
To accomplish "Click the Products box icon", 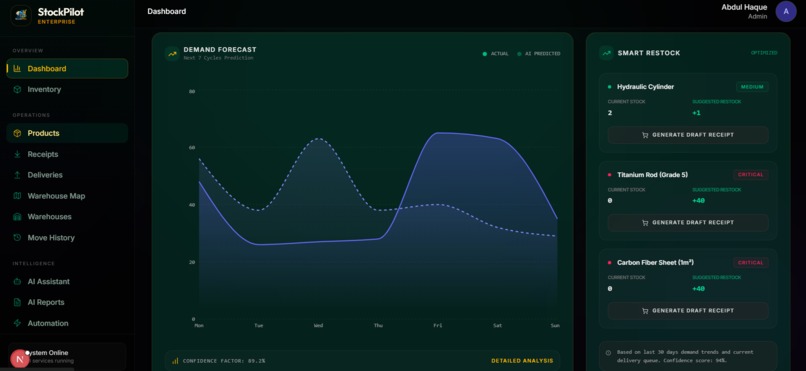I will [x=17, y=133].
